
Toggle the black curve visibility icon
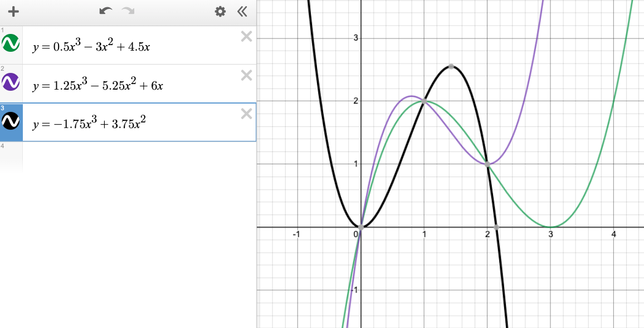11,121
